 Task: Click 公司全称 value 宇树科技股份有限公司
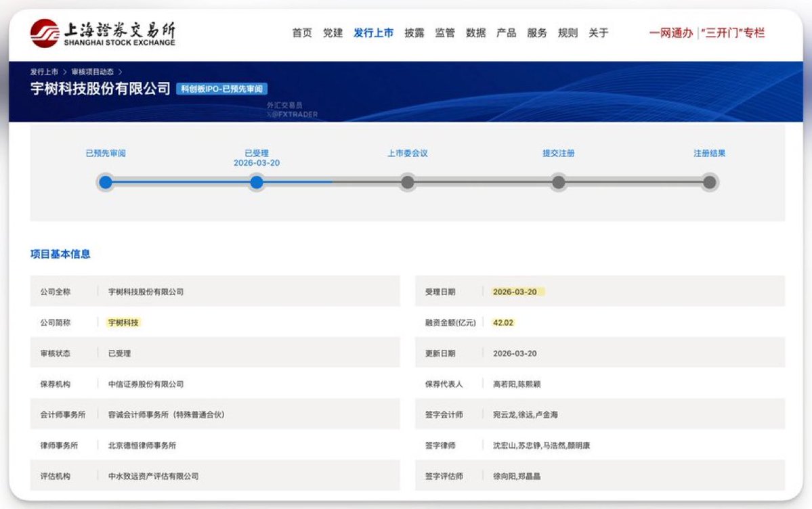pyautogui.click(x=146, y=292)
